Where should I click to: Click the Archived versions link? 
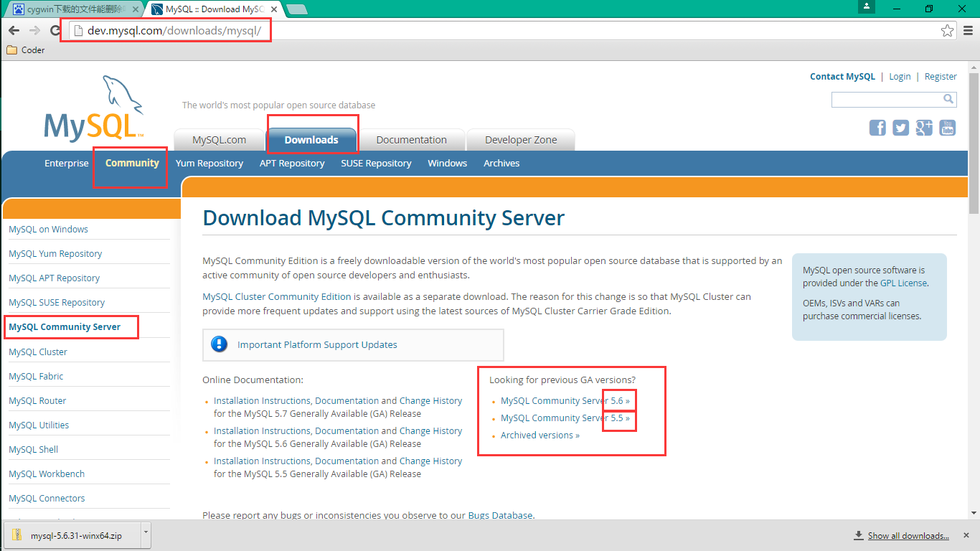[x=540, y=435]
